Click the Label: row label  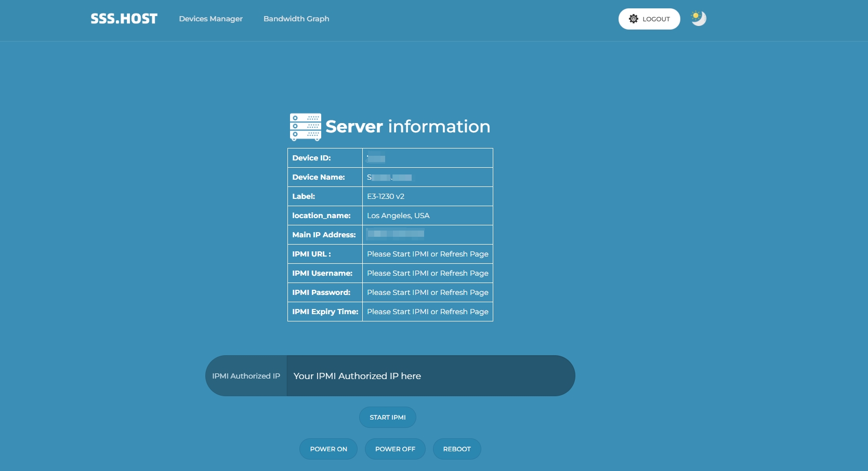[x=304, y=196]
